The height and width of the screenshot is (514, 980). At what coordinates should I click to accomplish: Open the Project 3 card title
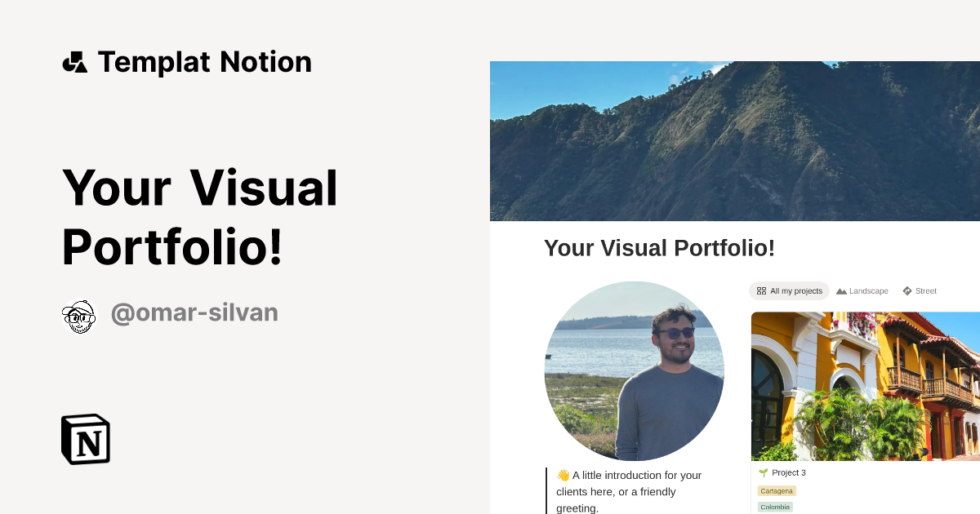pos(789,473)
